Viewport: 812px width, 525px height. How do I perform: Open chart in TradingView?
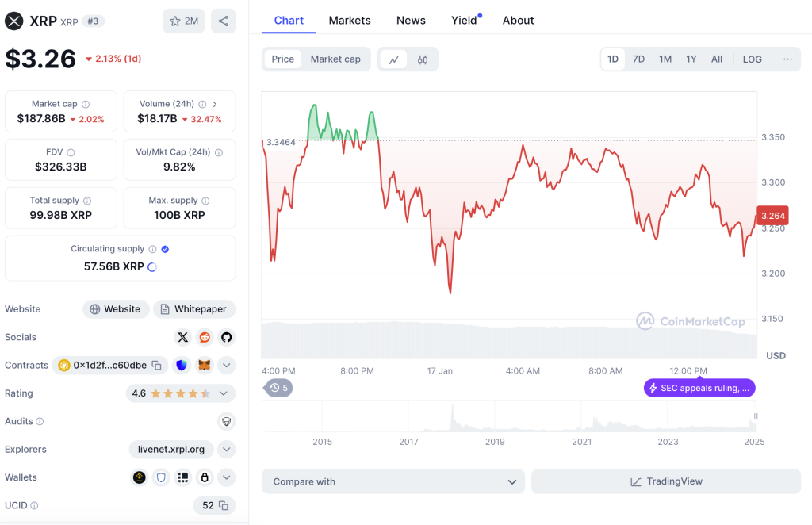pos(666,481)
